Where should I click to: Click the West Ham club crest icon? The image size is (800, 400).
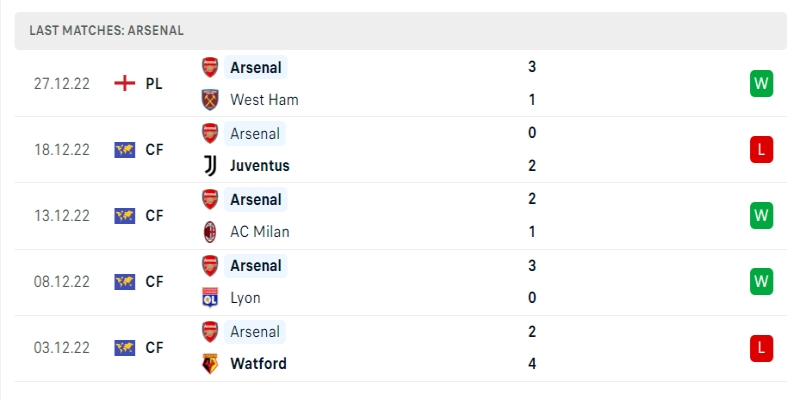(x=210, y=100)
